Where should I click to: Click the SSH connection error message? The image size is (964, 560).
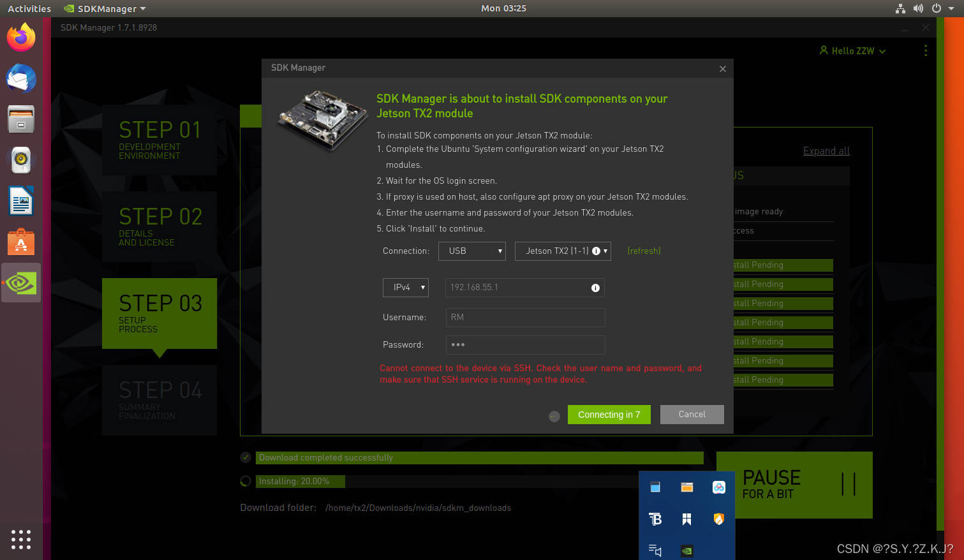541,374
